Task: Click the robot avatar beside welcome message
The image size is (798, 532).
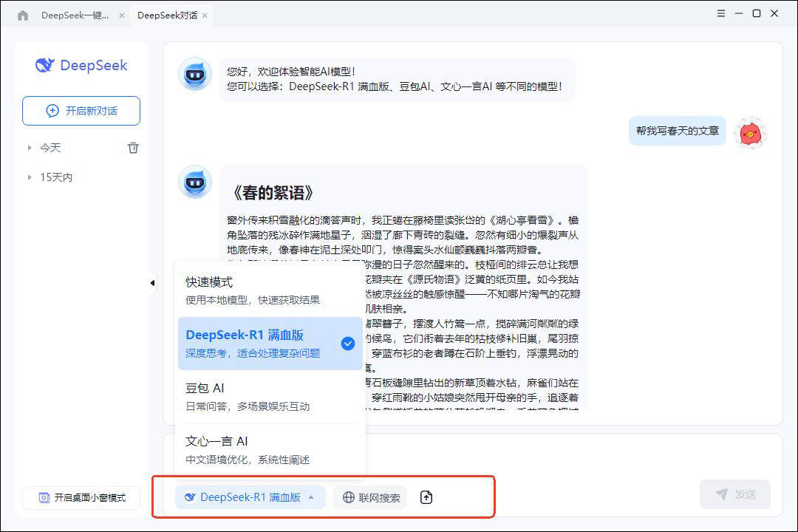Action: click(x=195, y=75)
